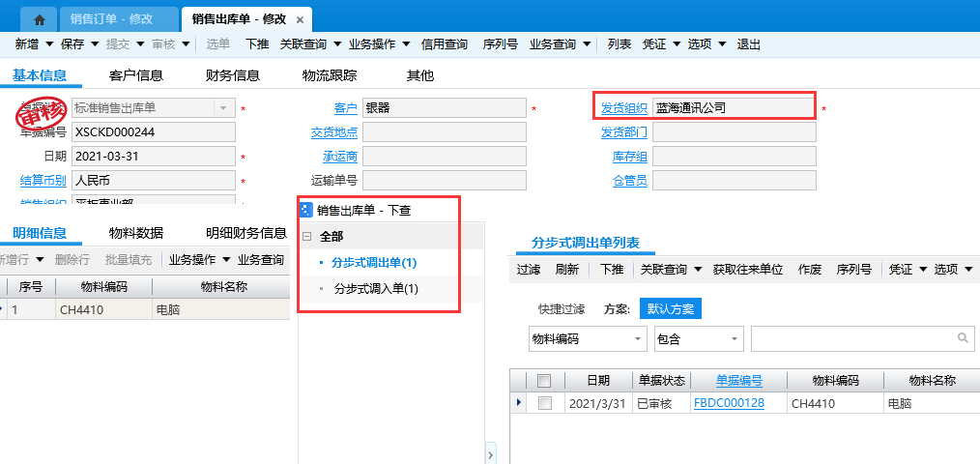Open the 单据类型 dropdown arrow

coord(223,108)
